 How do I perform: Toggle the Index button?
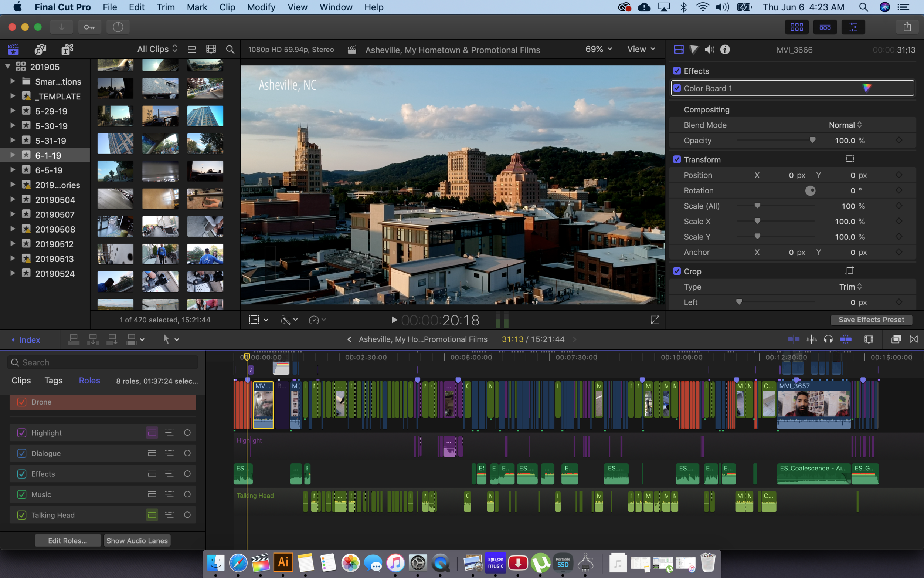(26, 340)
